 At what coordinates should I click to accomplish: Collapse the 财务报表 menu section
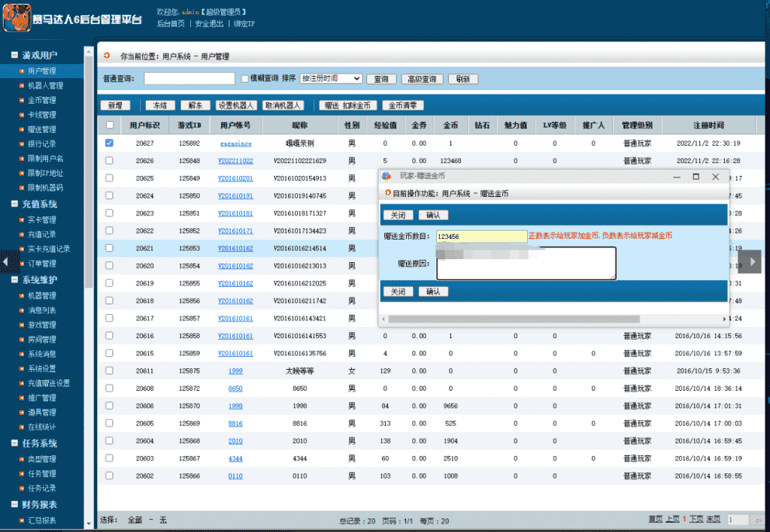pyautogui.click(x=14, y=504)
